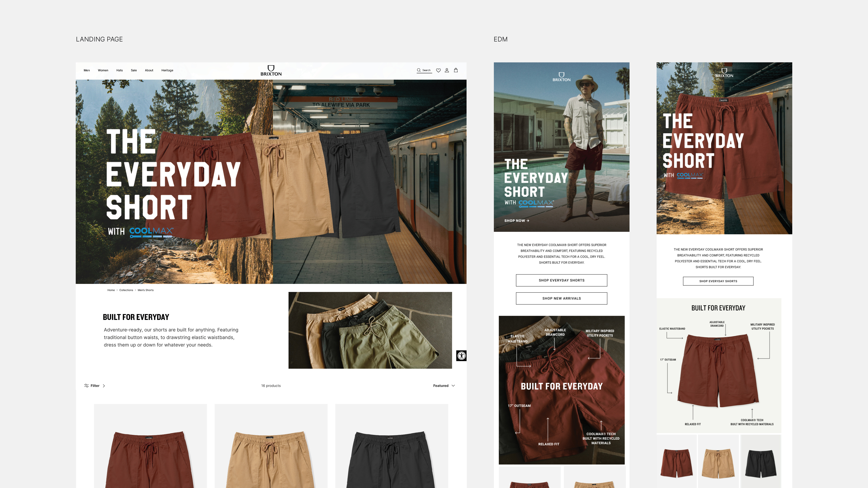The width and height of the screenshot is (868, 488).
Task: Click Men's Shorts breadcrumb
Action: (x=146, y=290)
